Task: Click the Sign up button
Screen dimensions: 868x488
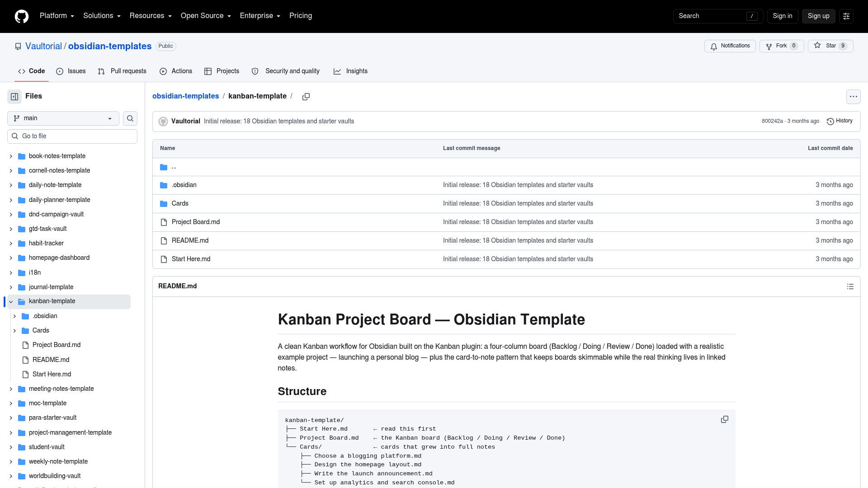Action: pyautogui.click(x=818, y=16)
